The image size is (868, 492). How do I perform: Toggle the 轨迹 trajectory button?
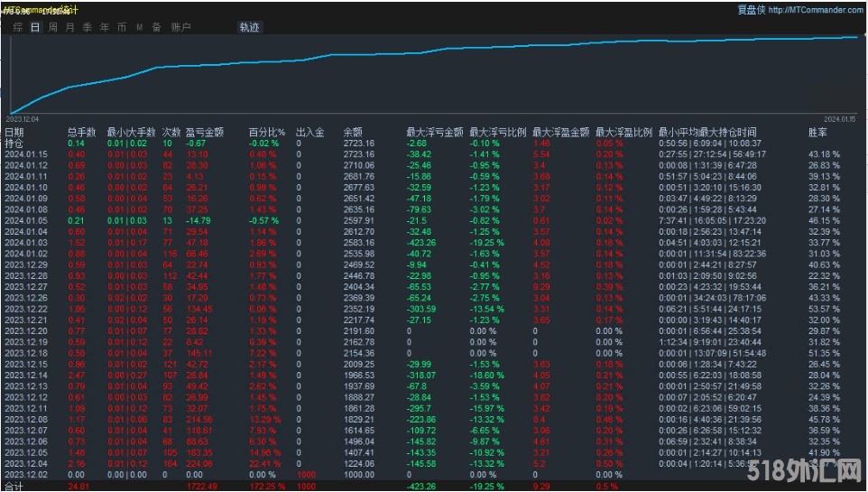point(249,27)
